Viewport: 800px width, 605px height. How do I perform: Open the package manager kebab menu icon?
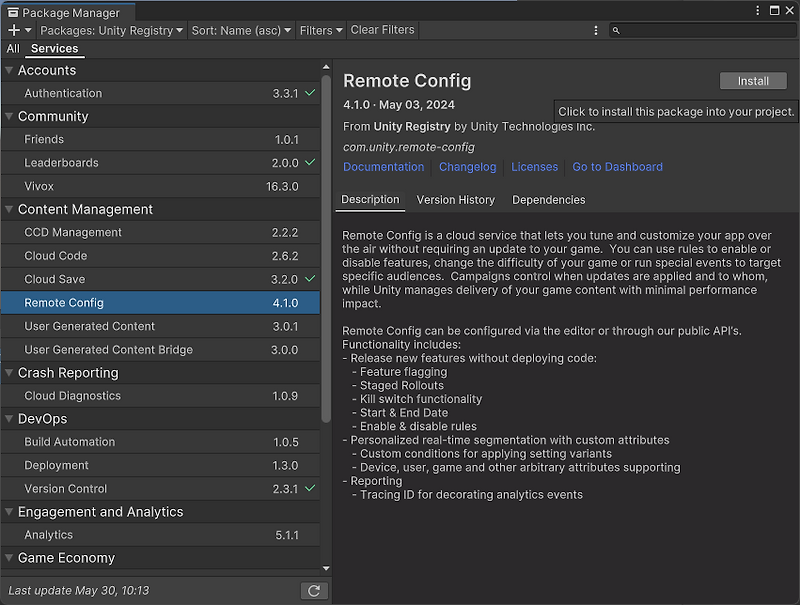(x=758, y=10)
